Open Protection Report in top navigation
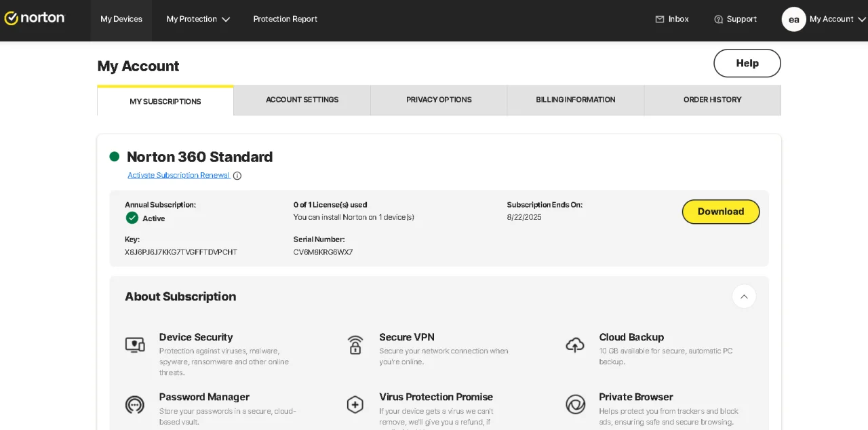Image resolution: width=868 pixels, height=430 pixels. click(x=285, y=19)
